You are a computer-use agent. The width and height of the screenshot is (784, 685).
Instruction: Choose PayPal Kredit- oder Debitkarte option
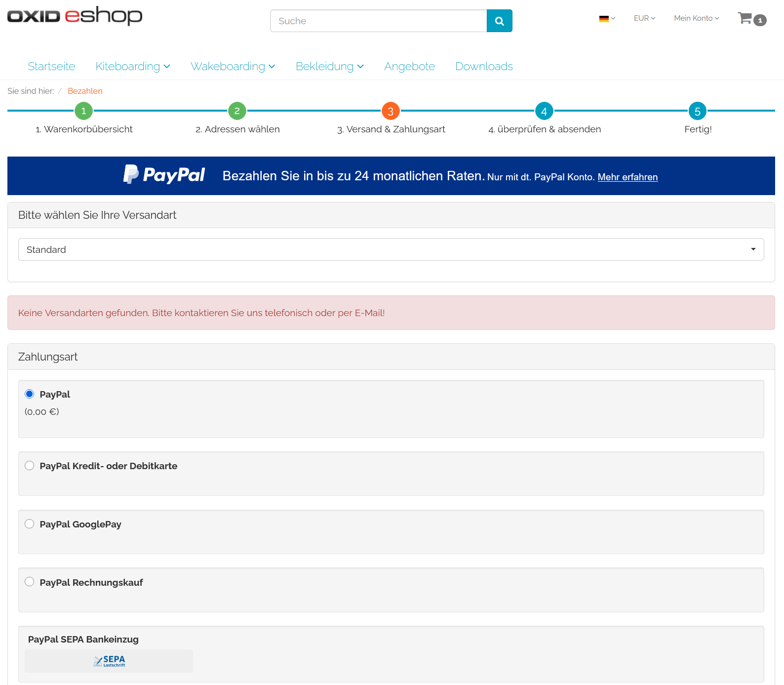[x=30, y=466]
